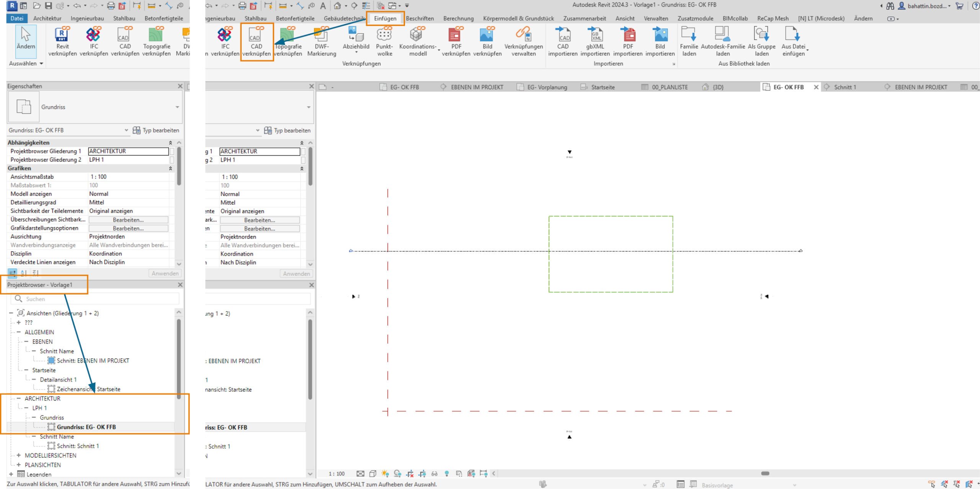
Task: Close the Projektbrowser - Vorlage1 panel
Action: coord(180,285)
